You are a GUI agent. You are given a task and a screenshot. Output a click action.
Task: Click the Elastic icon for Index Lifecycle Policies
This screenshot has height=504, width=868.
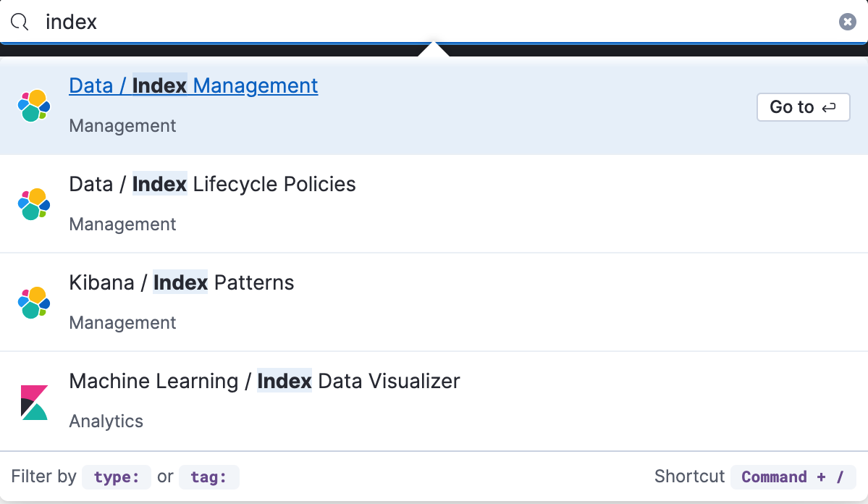[33, 204]
